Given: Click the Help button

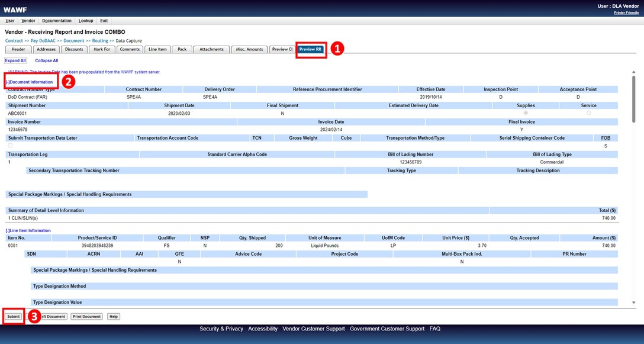Looking at the screenshot, I should (114, 316).
